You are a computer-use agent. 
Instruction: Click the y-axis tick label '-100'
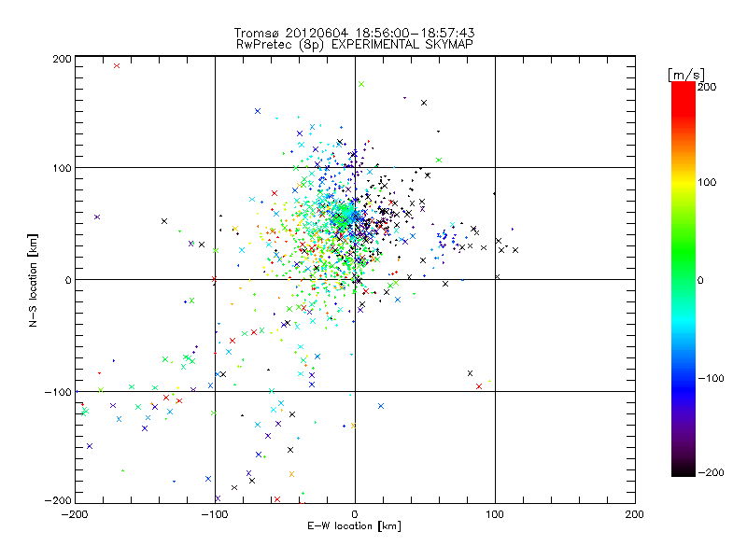[x=58, y=392]
